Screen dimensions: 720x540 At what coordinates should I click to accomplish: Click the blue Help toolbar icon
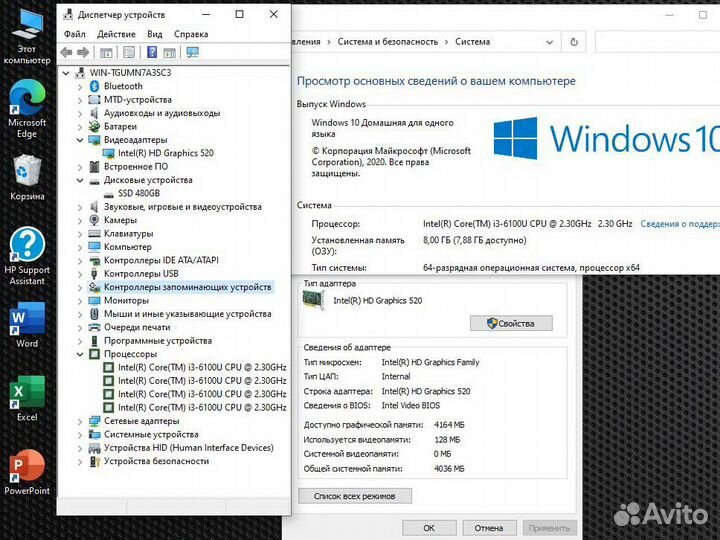coord(152,52)
